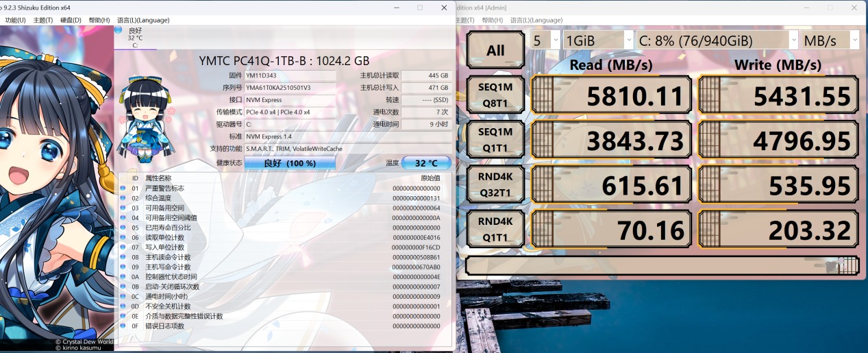Click the drive title YMTC PC41Q-1TB-B : 1024.2 GB
The height and width of the screenshot is (353, 868).
tap(284, 60)
